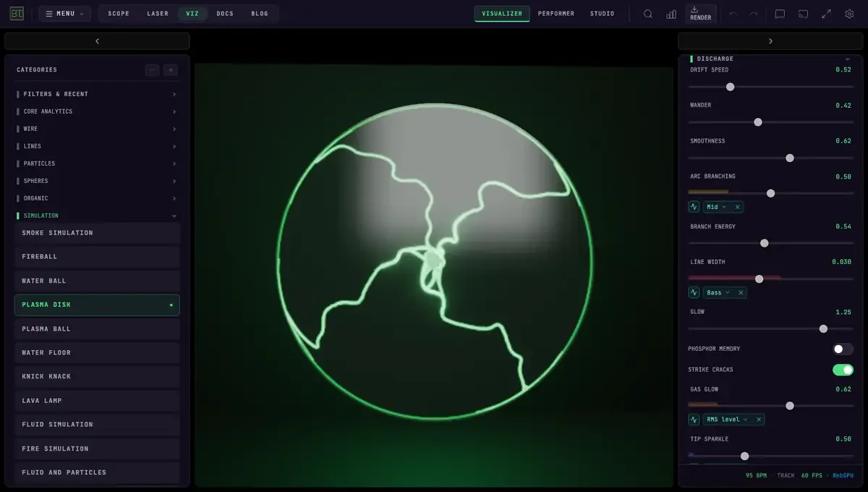Viewport: 868px width, 492px height.
Task: Switch to Laser tab
Action: click(x=158, y=14)
